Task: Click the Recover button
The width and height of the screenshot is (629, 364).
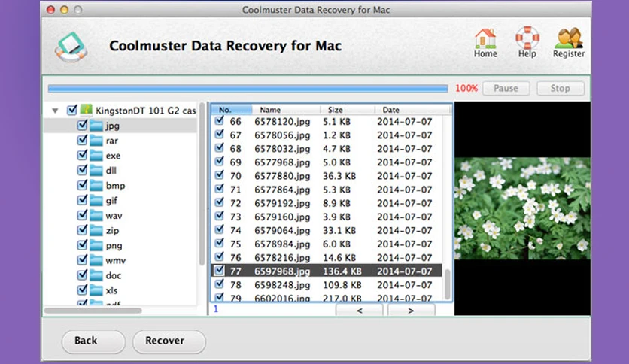Action: tap(169, 341)
